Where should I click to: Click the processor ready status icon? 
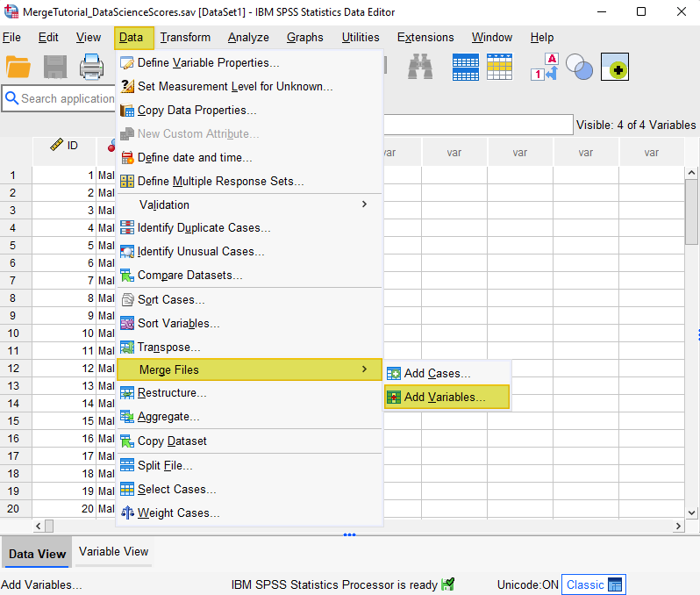pyautogui.click(x=447, y=584)
